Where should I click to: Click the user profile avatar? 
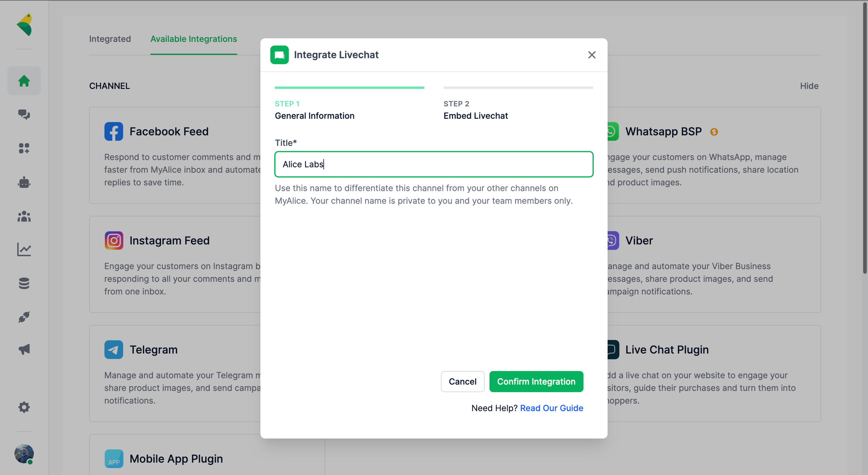(24, 454)
